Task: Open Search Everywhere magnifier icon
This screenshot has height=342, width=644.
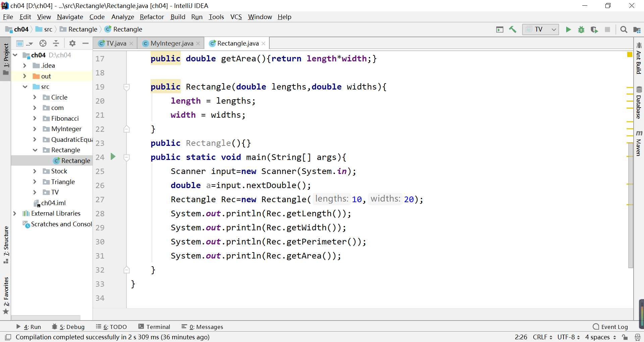Action: point(624,30)
